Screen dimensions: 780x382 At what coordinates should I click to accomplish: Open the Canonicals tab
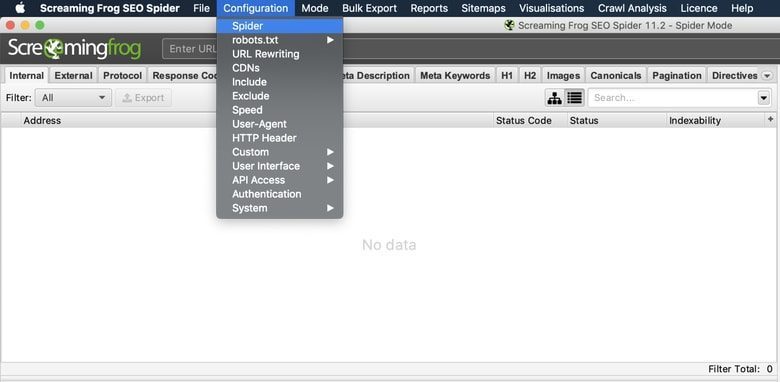[615, 76]
